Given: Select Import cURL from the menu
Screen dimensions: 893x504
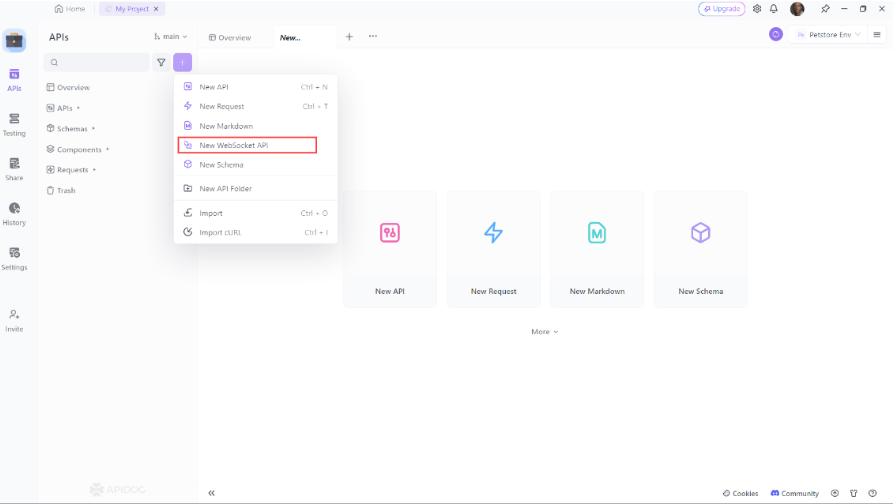Looking at the screenshot, I should click(255, 232).
